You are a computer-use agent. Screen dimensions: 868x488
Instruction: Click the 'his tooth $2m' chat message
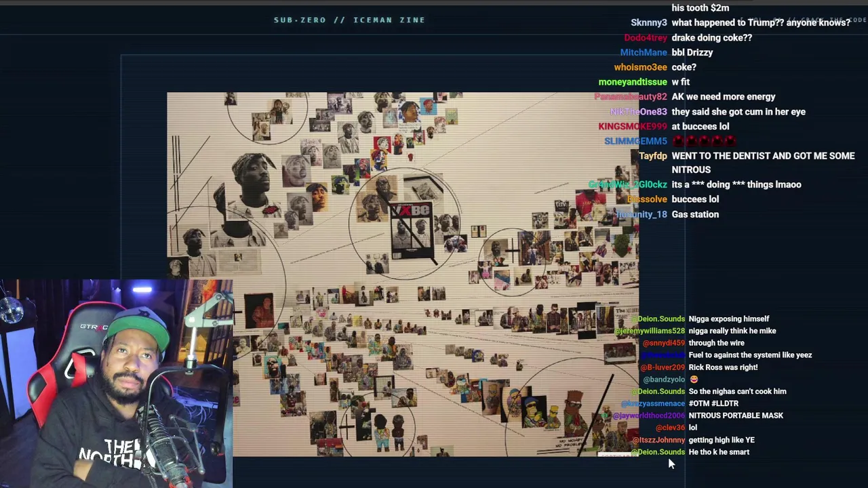(x=701, y=8)
